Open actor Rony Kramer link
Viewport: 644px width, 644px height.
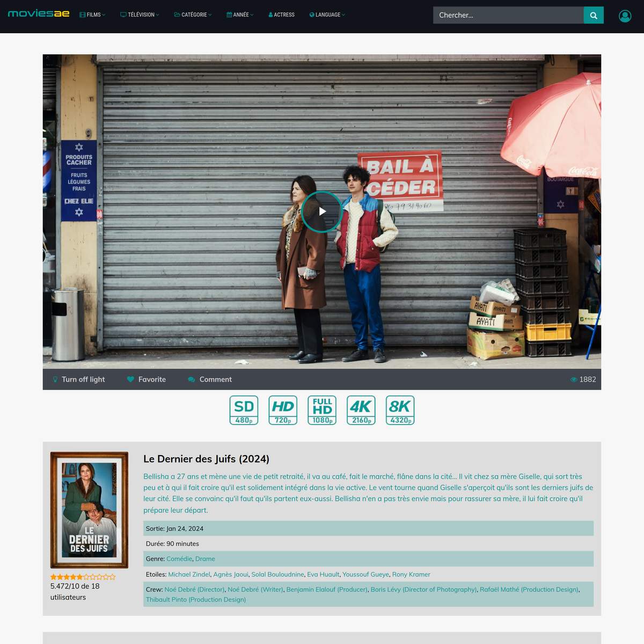(411, 574)
